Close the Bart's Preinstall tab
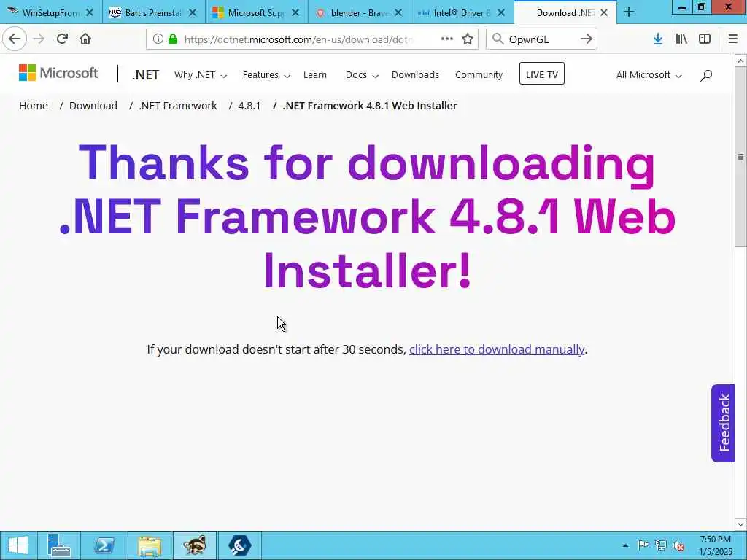The width and height of the screenshot is (747, 560). 193,12
